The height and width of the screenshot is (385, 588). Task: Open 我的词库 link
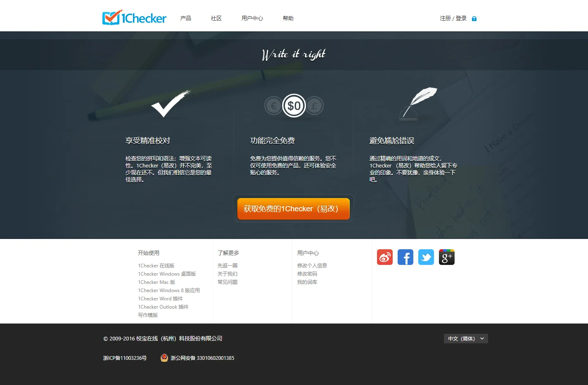click(x=307, y=282)
